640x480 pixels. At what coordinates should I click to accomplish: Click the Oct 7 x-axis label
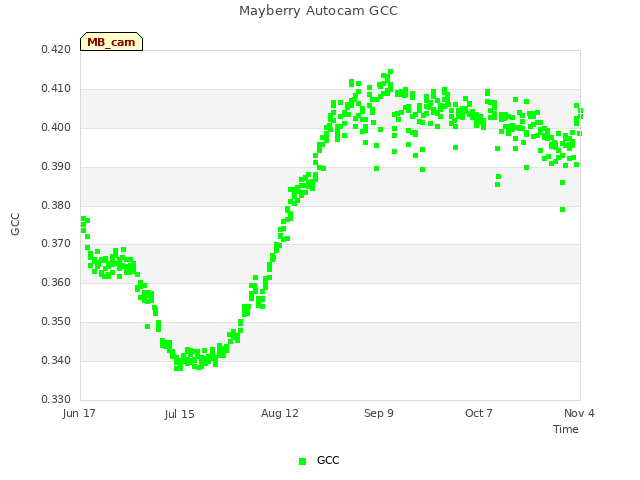(x=479, y=413)
